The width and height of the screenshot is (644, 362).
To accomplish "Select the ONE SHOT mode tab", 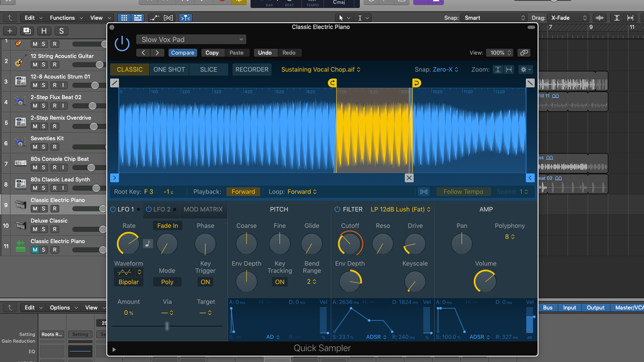I will (169, 69).
